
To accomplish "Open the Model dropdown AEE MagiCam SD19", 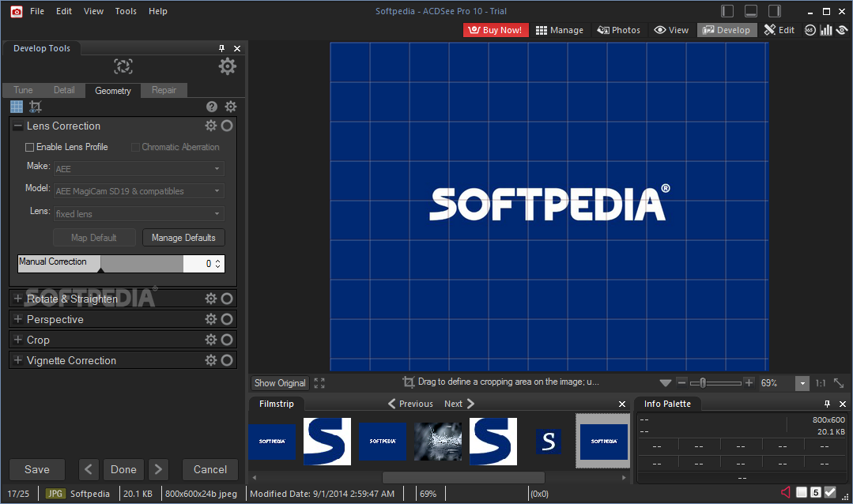I will point(138,191).
